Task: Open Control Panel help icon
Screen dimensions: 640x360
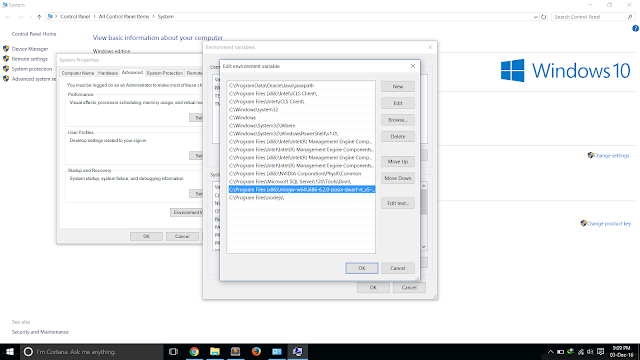Action: (x=636, y=28)
